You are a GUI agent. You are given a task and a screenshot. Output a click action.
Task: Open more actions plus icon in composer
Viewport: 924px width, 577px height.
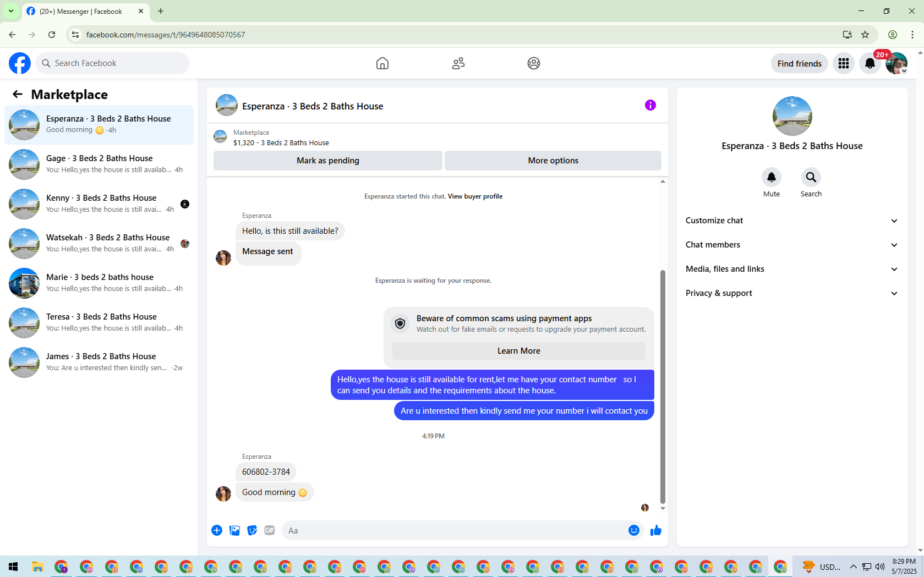[217, 530]
